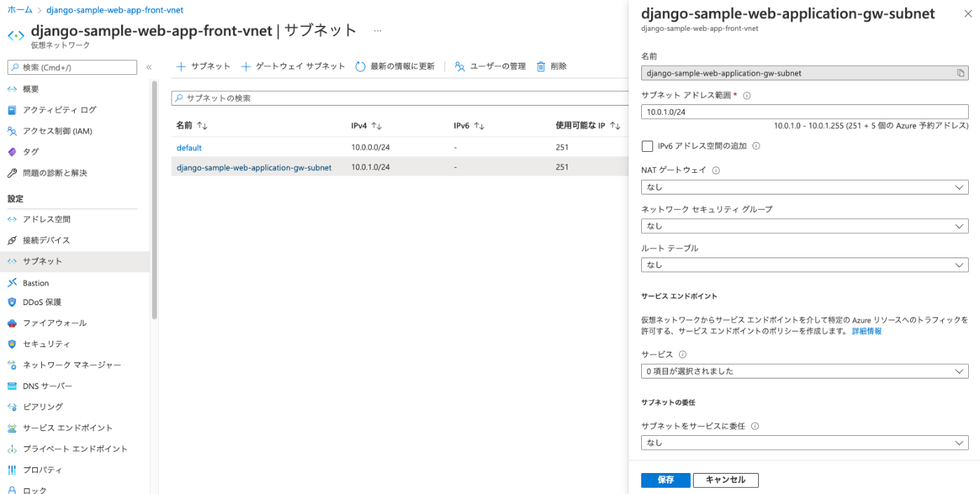980x494 pixels.
Task: Click the DDoS protection shield icon
Action: click(x=12, y=302)
